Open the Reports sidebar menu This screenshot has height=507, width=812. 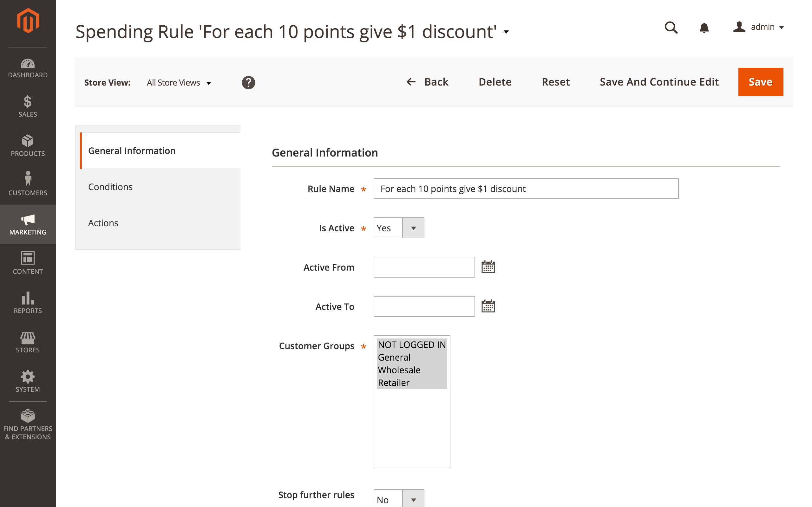pyautogui.click(x=28, y=302)
